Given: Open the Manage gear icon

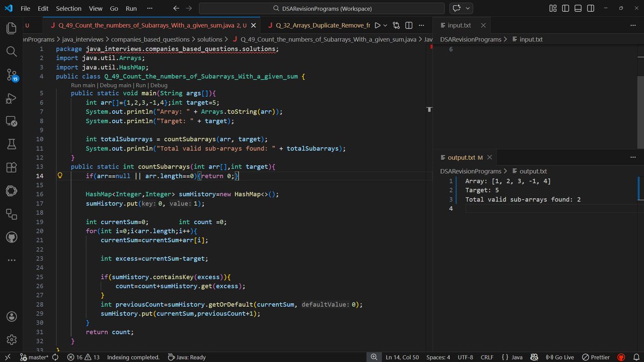Looking at the screenshot, I should [x=12, y=339].
